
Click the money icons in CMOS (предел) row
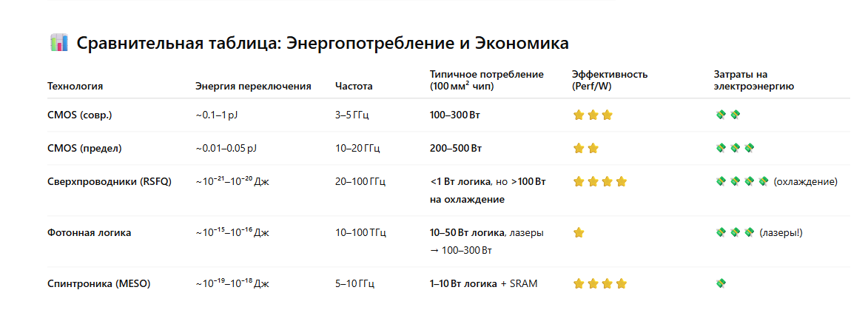[x=735, y=148]
